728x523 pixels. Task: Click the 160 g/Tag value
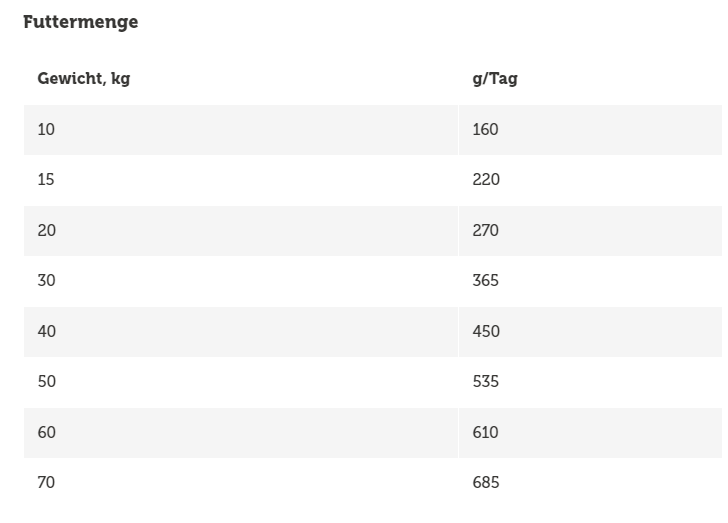click(485, 129)
